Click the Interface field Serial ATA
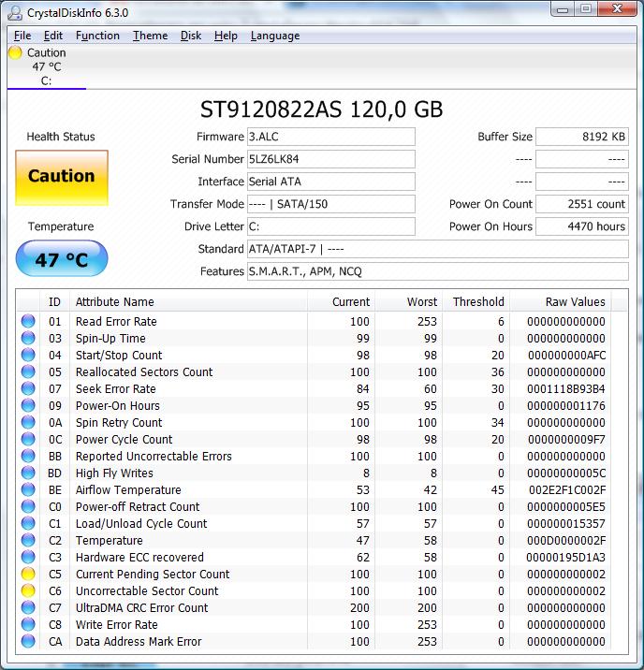The width and height of the screenshot is (644, 670). pyautogui.click(x=330, y=182)
